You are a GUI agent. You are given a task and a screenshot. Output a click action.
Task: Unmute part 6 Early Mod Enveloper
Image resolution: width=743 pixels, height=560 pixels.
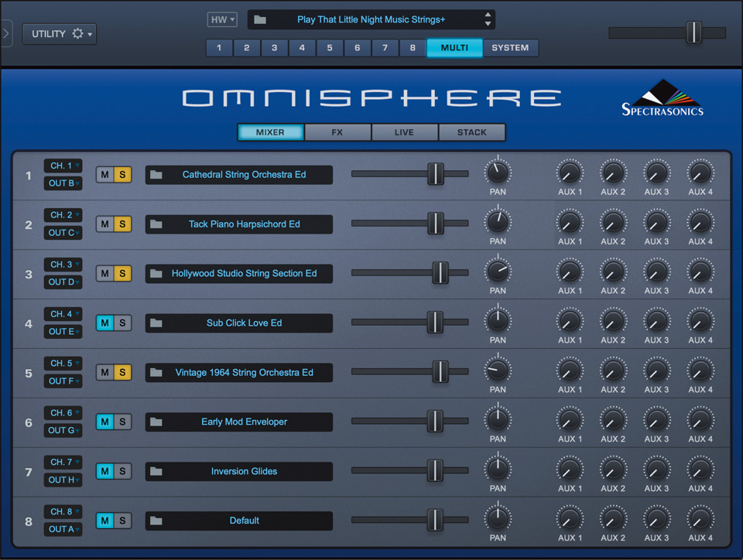click(x=104, y=422)
